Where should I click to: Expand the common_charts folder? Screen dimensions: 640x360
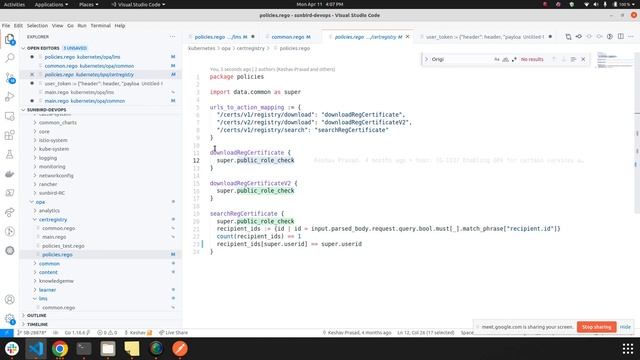(x=58, y=122)
